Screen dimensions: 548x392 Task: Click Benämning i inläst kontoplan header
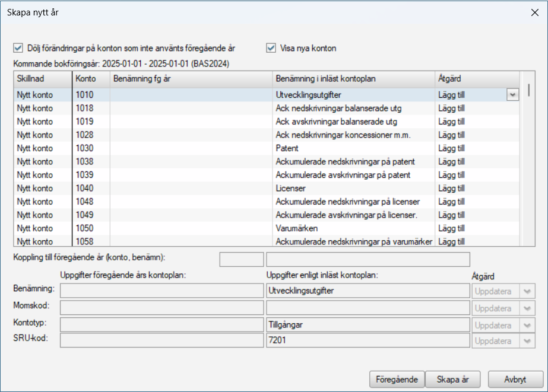pyautogui.click(x=353, y=79)
